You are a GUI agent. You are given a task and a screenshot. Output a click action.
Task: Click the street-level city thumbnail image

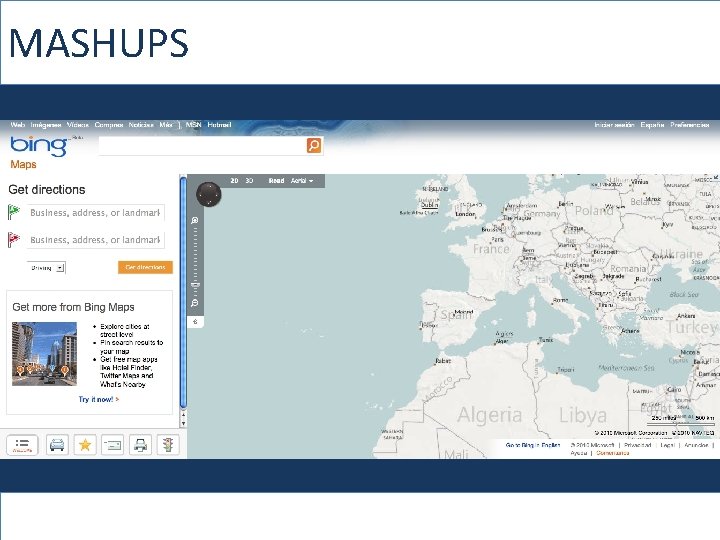point(44,354)
